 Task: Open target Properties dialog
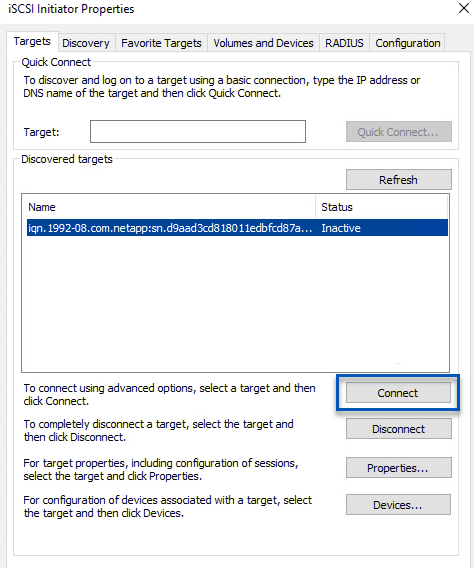pos(399,468)
